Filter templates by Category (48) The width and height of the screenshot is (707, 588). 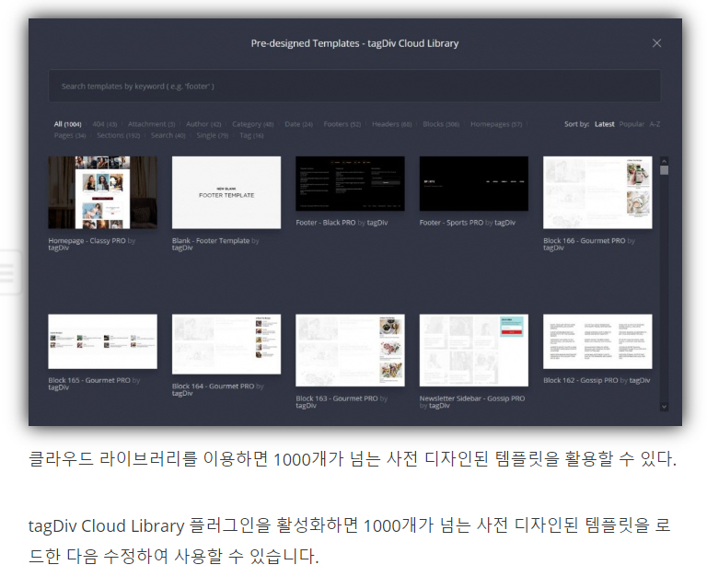pyautogui.click(x=253, y=124)
